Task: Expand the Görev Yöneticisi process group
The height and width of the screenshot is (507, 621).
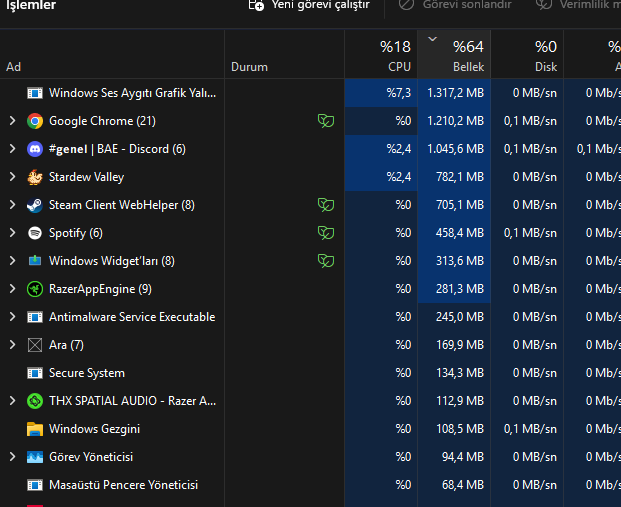Action: click(12, 457)
